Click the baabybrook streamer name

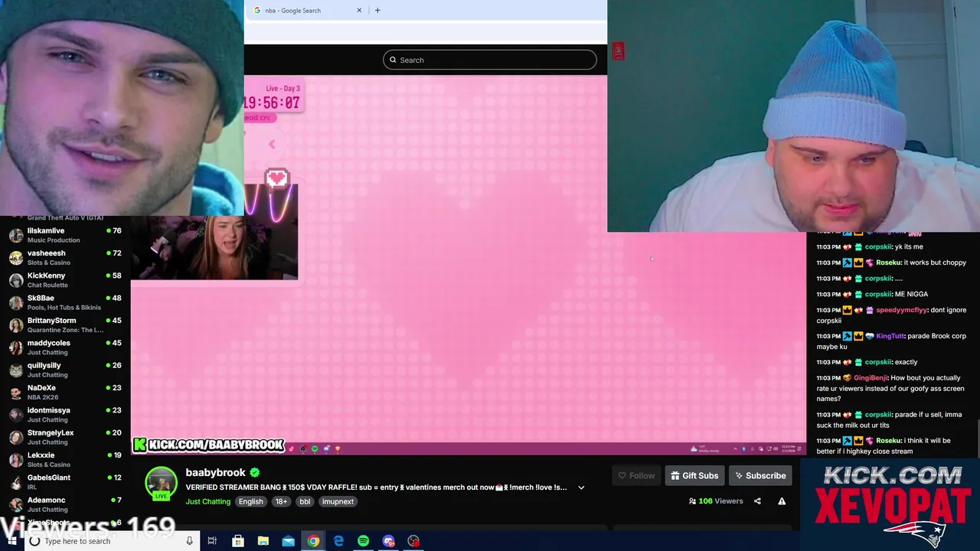(x=215, y=473)
